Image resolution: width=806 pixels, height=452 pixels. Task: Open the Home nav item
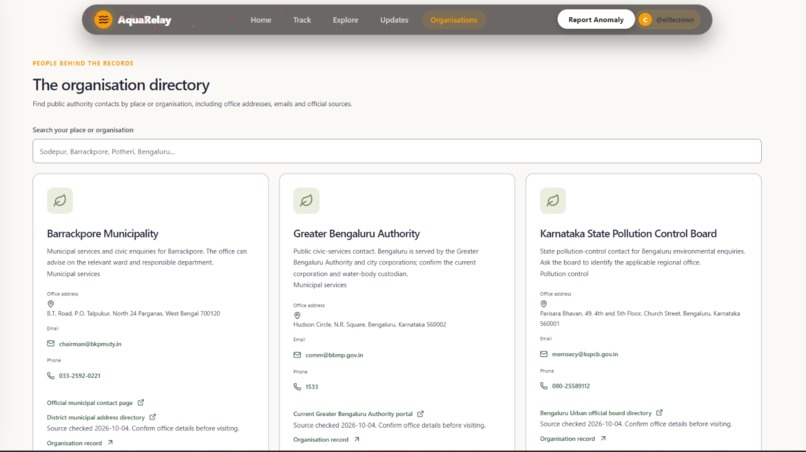[261, 20]
